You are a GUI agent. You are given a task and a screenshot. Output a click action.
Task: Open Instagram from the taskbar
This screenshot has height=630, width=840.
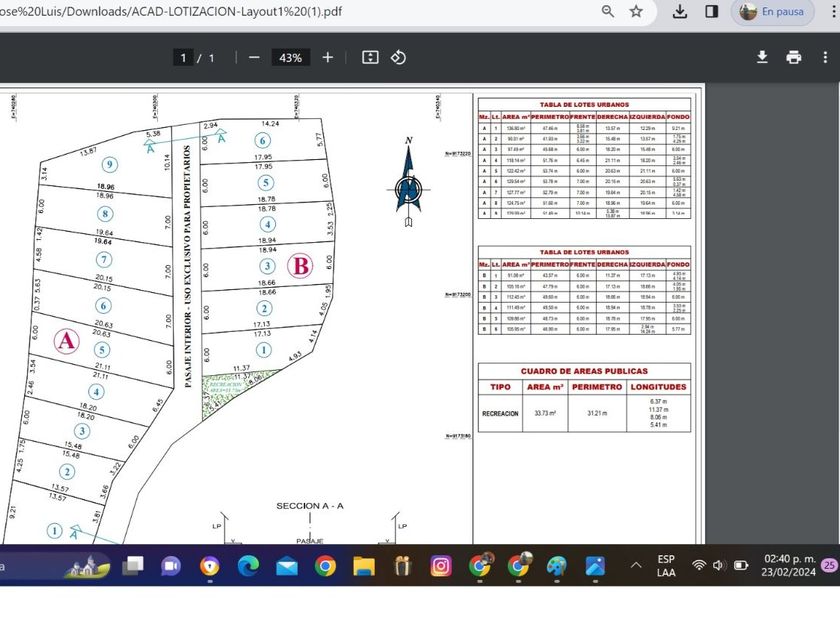[x=441, y=567]
